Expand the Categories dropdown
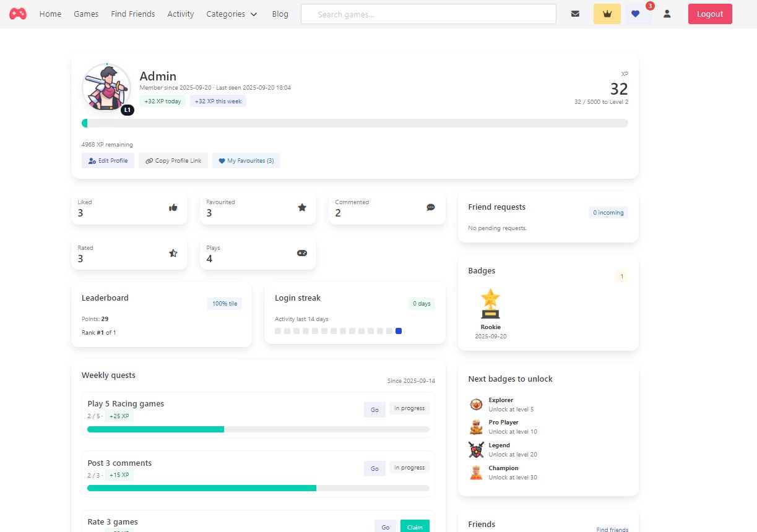This screenshot has height=532, width=757. coord(232,14)
